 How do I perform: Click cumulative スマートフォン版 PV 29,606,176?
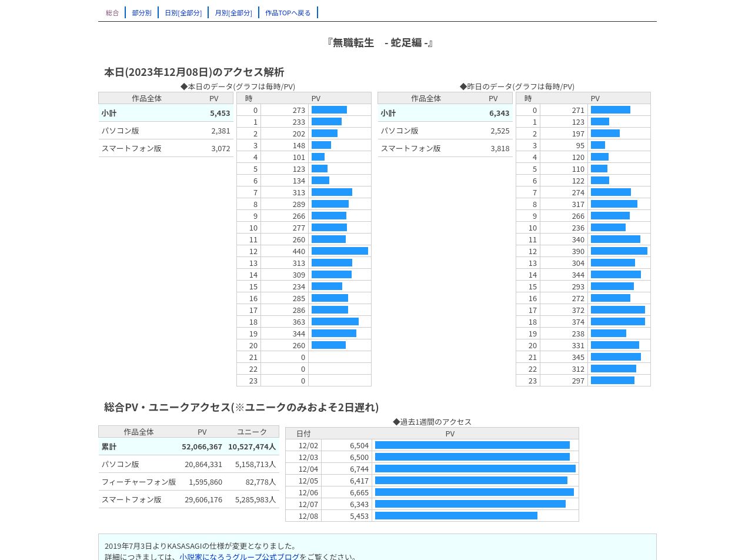coord(203,499)
